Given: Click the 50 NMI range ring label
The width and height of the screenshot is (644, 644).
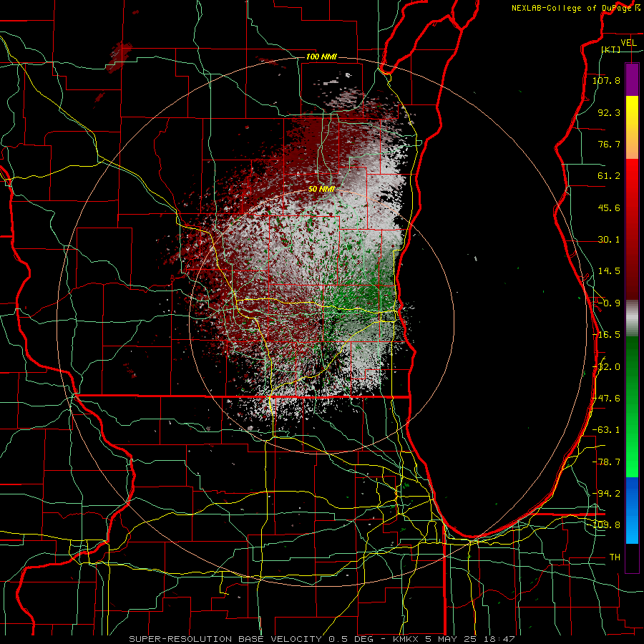Looking at the screenshot, I should 321,190.
